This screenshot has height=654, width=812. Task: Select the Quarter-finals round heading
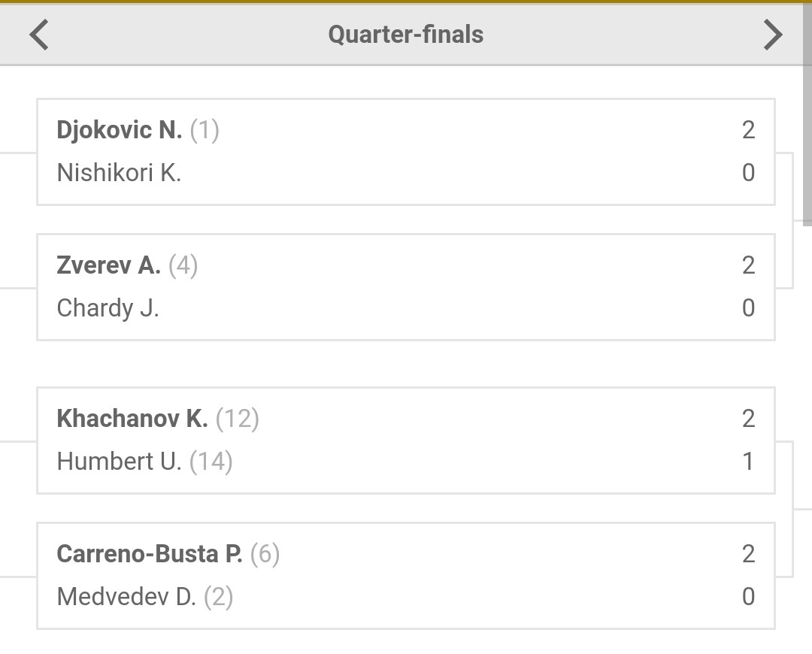(x=405, y=35)
